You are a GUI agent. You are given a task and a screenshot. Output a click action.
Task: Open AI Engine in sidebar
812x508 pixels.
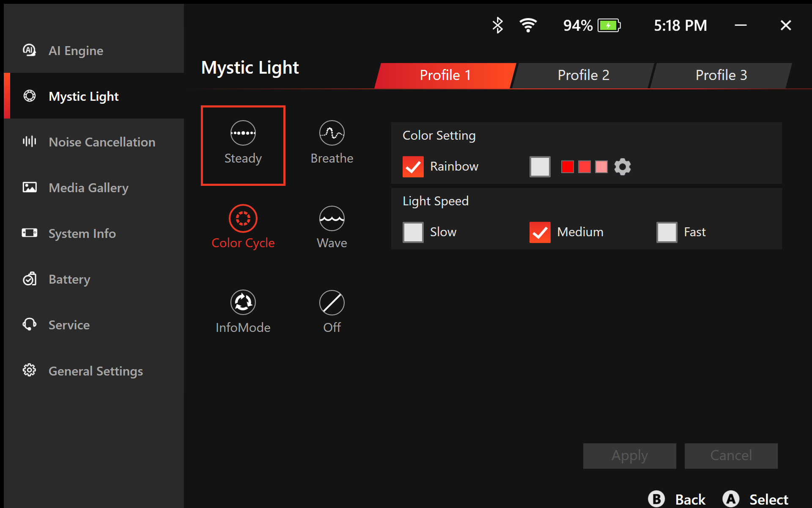click(76, 51)
